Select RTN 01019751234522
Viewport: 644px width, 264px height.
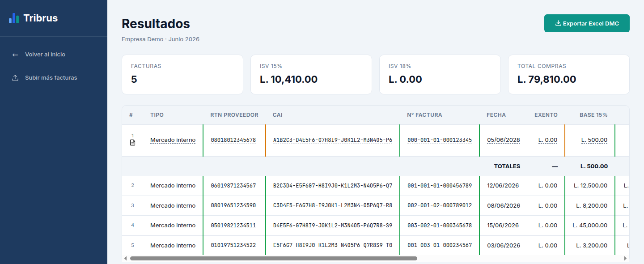click(233, 246)
